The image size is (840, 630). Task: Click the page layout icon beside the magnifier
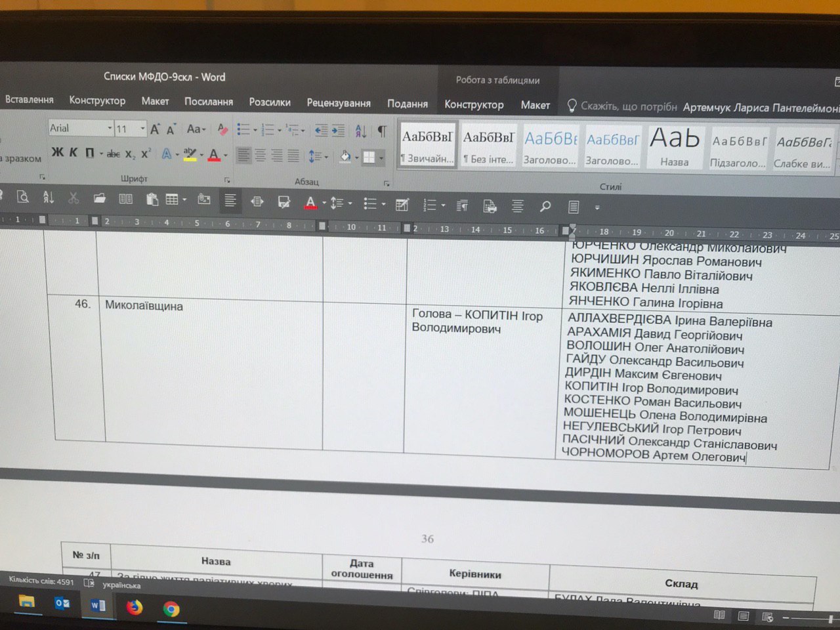click(574, 207)
